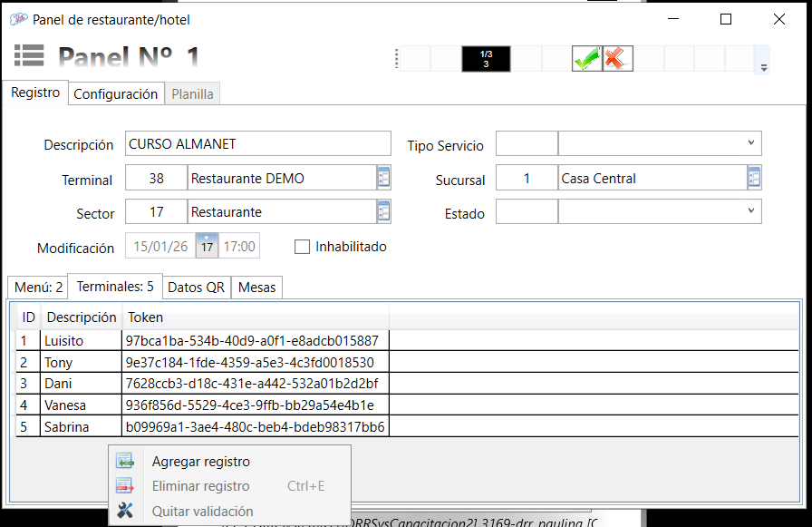Image resolution: width=812 pixels, height=527 pixels.
Task: Switch to the Configuración tab
Action: click(x=115, y=93)
